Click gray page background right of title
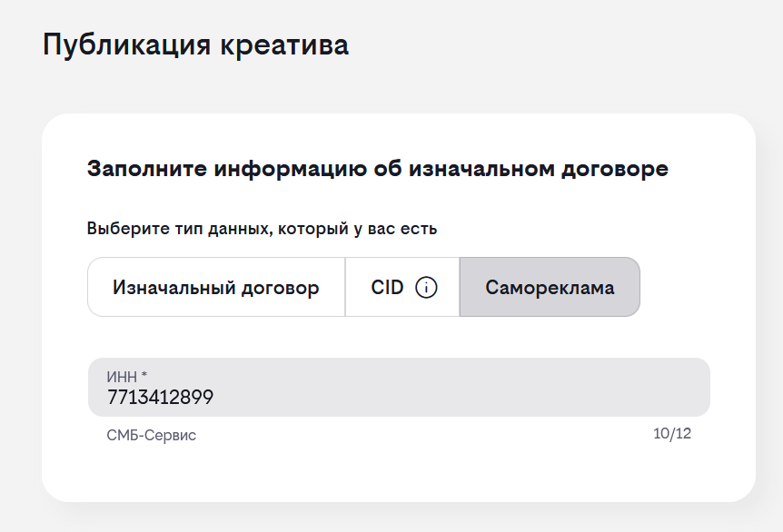The width and height of the screenshot is (783, 532). (x=563, y=44)
